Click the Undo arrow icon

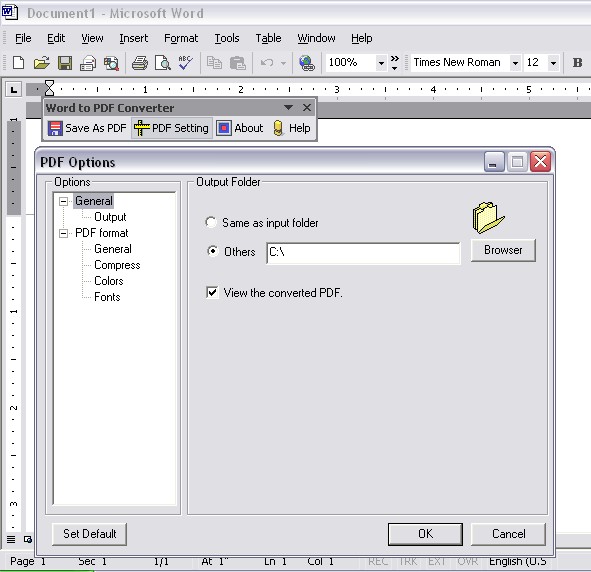pyautogui.click(x=267, y=63)
